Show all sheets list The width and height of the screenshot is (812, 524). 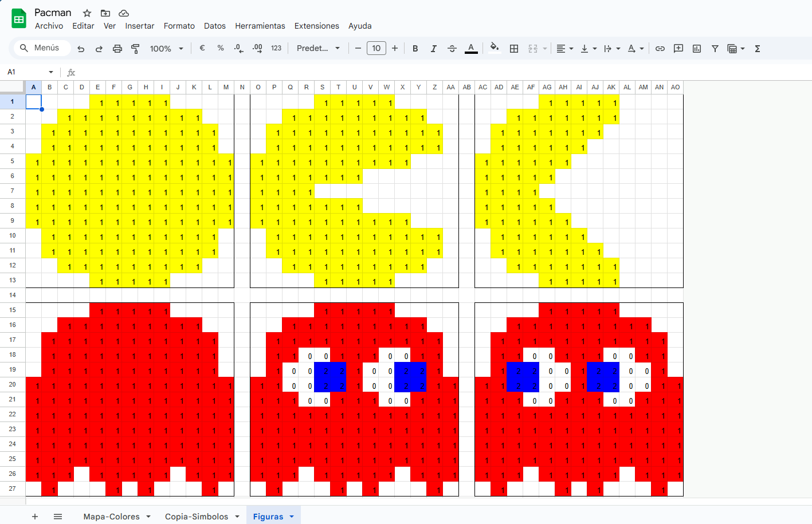(x=58, y=517)
